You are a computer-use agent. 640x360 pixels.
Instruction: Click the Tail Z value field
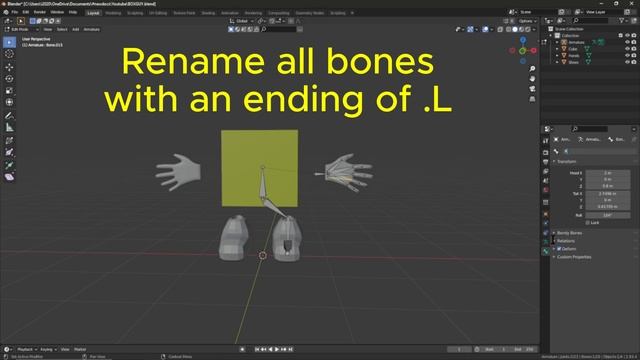[608, 207]
